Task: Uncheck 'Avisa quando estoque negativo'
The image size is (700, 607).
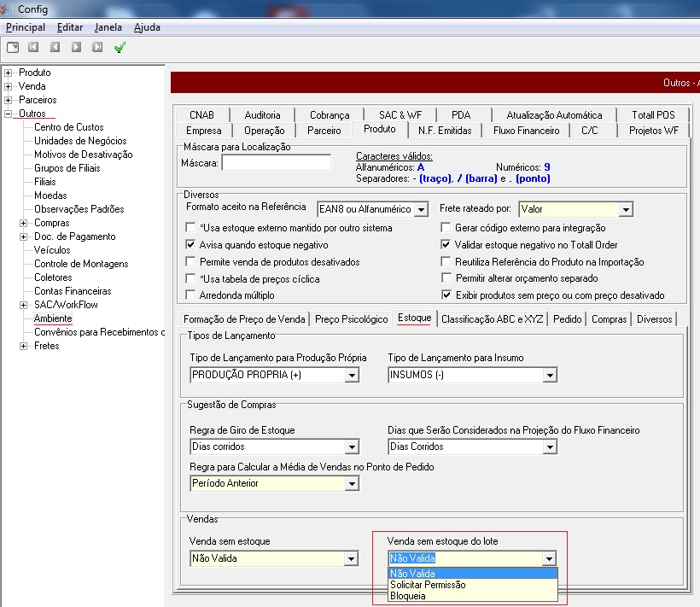Action: 190,244
